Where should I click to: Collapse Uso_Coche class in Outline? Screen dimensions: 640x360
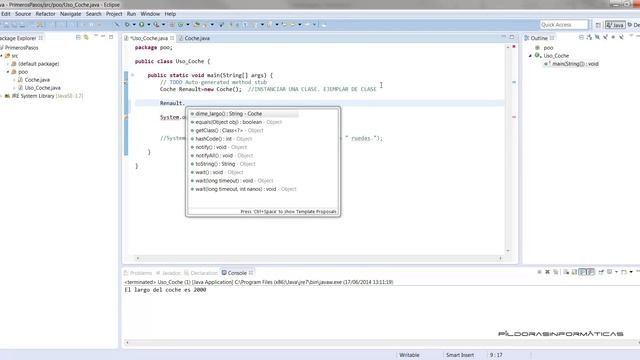pyautogui.click(x=531, y=56)
